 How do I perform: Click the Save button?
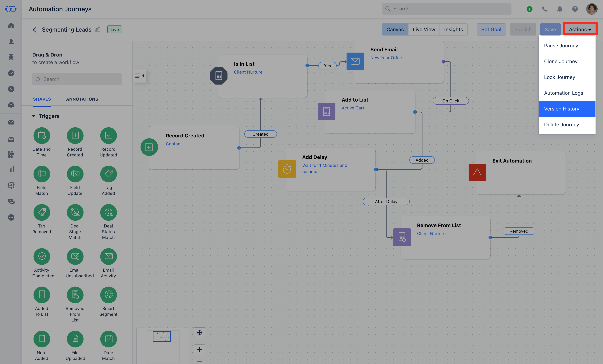click(550, 29)
